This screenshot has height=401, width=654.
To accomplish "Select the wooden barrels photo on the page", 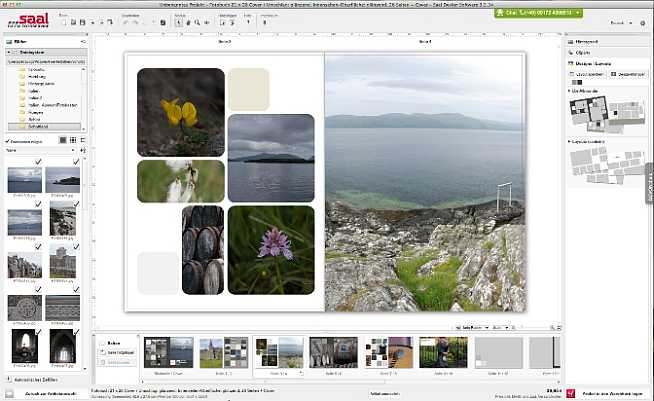I will (203, 250).
